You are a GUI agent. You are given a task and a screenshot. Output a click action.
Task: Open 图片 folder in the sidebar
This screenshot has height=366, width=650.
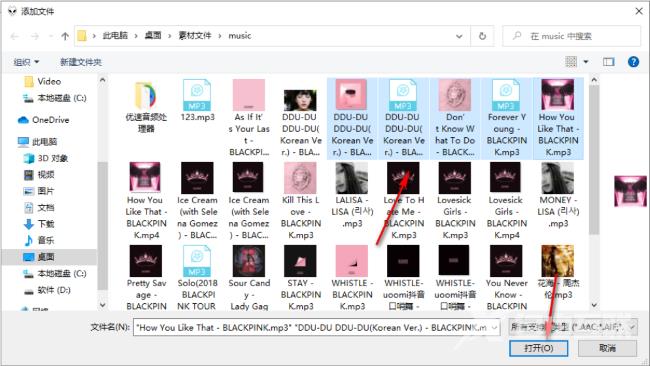click(x=39, y=191)
